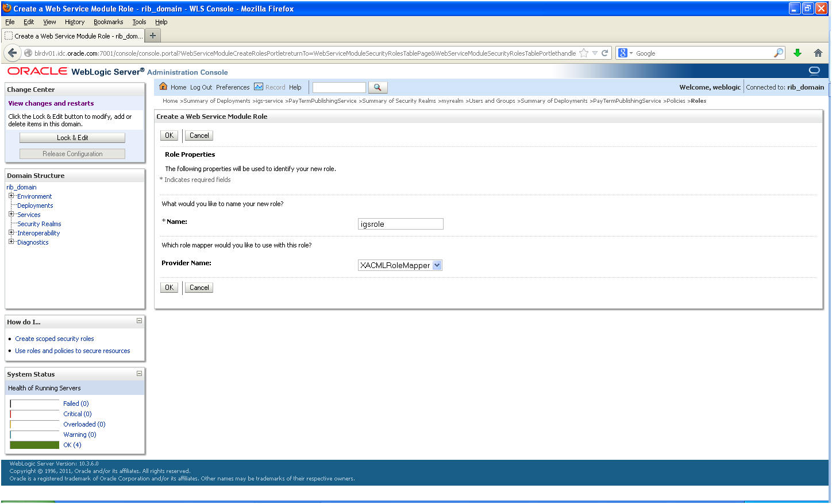Viewport: 832px width, 504px height.
Task: Click the console Home house icon
Action: (163, 87)
